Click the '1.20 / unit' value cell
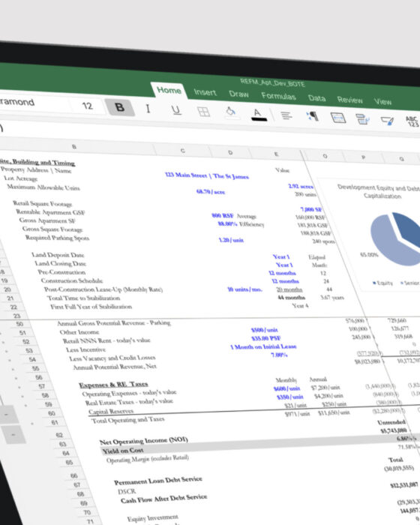This screenshot has width=420, height=525. [x=231, y=240]
